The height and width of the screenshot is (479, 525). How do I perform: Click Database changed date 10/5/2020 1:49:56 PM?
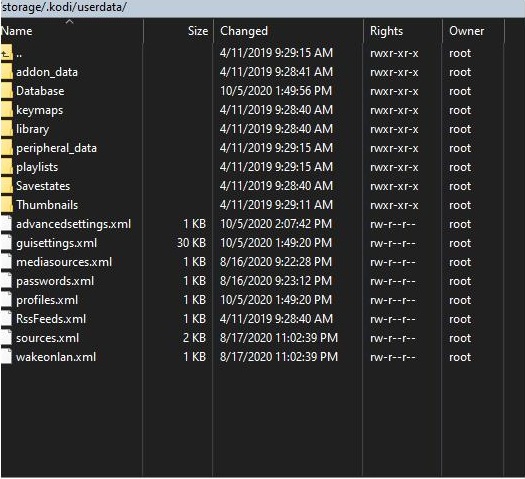click(x=276, y=91)
